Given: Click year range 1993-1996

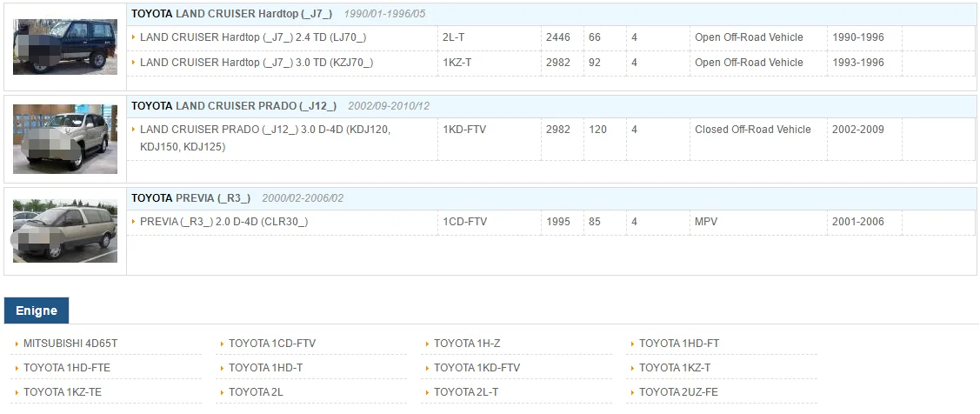Looking at the screenshot, I should point(858,63).
